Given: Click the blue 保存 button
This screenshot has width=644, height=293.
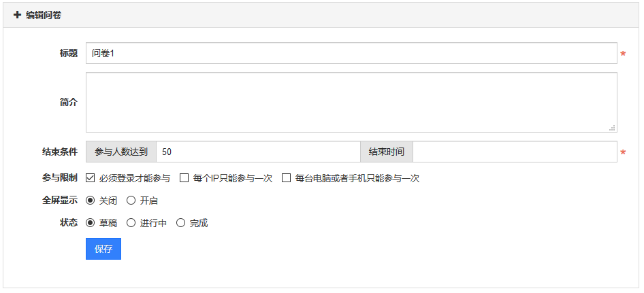Looking at the screenshot, I should pos(103,249).
